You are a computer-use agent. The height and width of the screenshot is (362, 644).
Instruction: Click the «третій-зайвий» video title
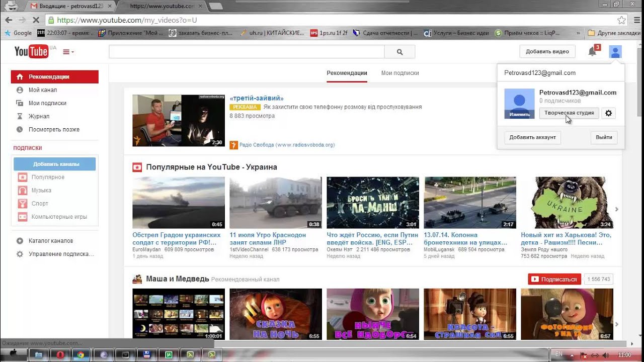257,98
